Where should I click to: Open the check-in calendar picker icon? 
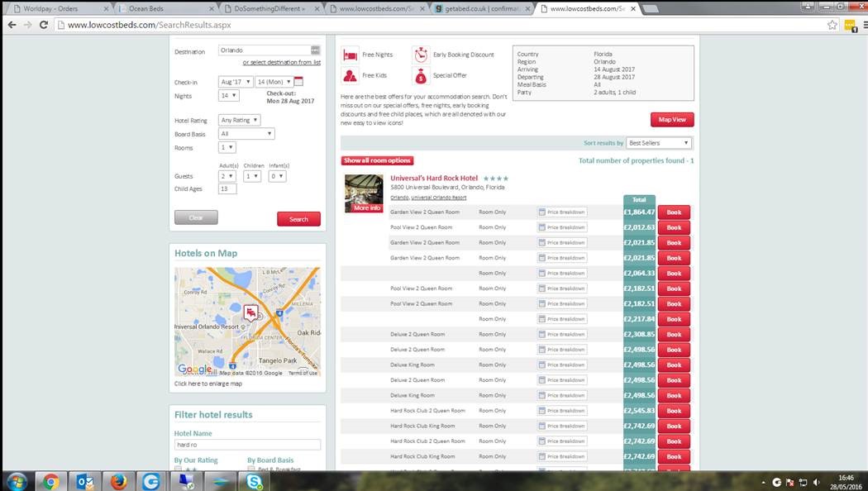point(298,81)
